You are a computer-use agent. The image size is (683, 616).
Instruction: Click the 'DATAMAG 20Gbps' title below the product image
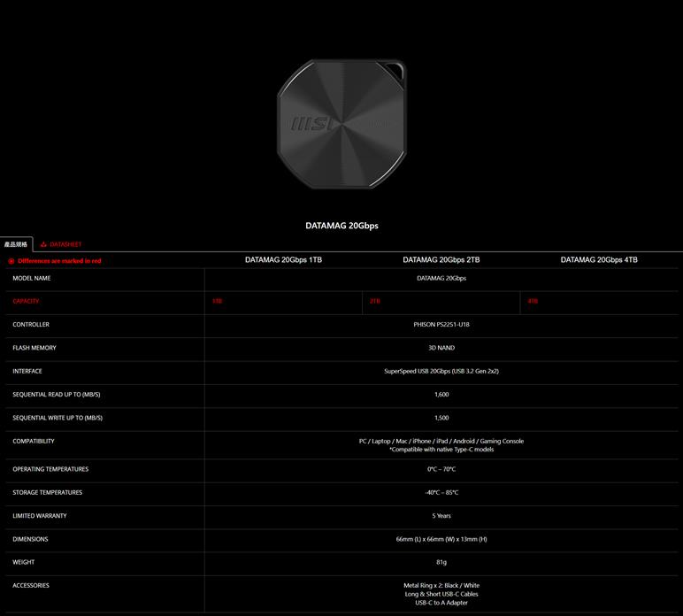[341, 226]
